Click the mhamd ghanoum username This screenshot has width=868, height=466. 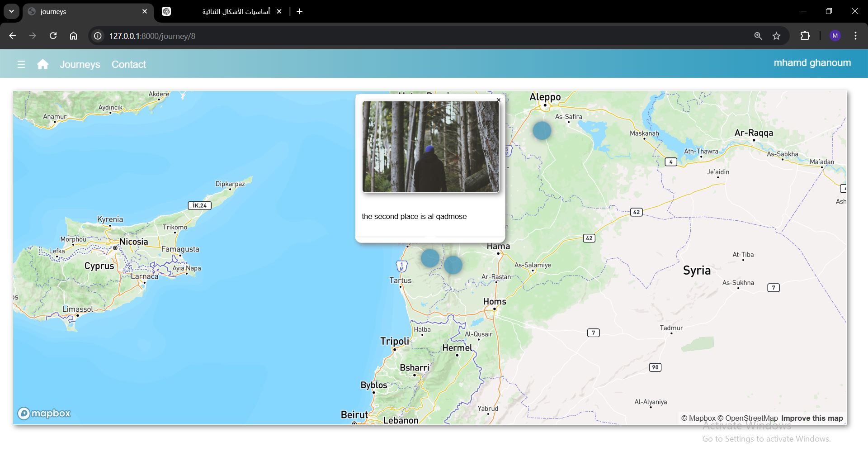[x=812, y=63]
